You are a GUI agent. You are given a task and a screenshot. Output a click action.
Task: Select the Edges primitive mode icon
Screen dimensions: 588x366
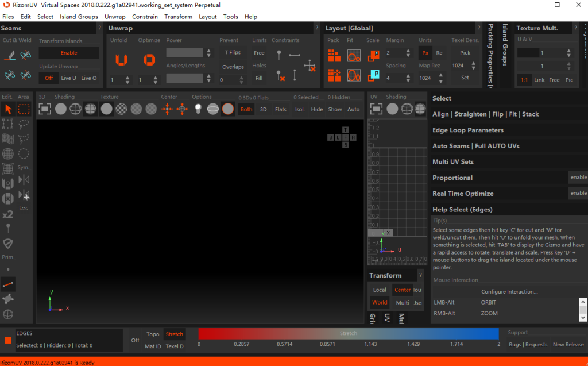8,285
